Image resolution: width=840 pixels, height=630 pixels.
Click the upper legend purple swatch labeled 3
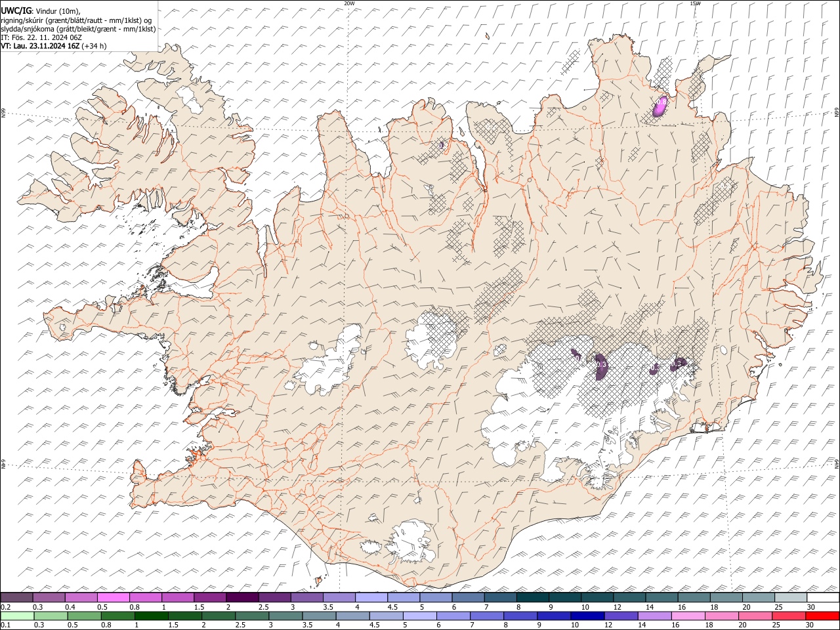(x=306, y=597)
